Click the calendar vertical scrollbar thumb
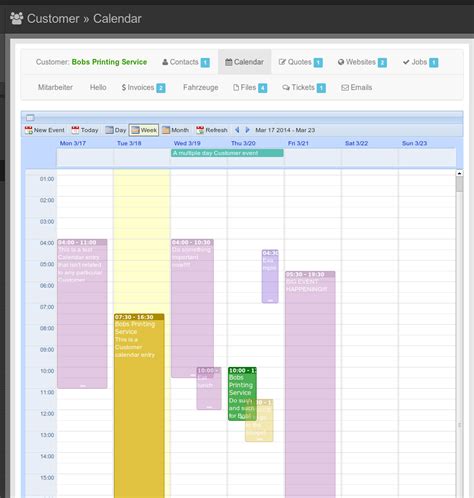The width and height of the screenshot is (474, 498). 459,184
